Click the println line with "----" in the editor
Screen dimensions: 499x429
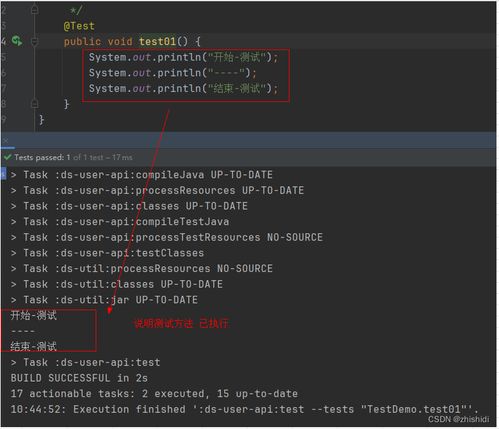[172, 73]
